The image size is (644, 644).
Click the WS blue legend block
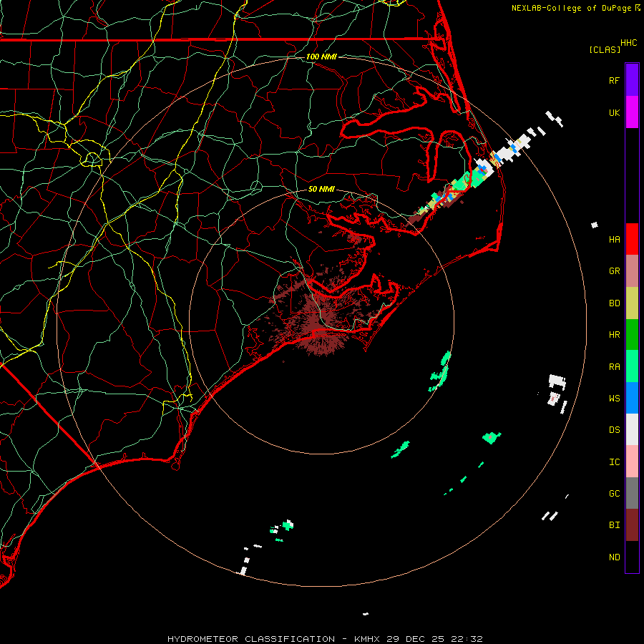click(x=632, y=398)
